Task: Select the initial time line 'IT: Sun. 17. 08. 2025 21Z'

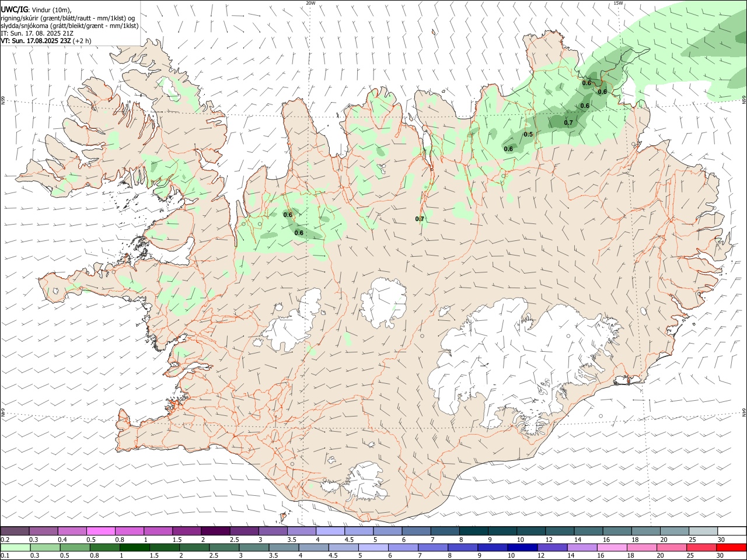Action: pyautogui.click(x=37, y=33)
